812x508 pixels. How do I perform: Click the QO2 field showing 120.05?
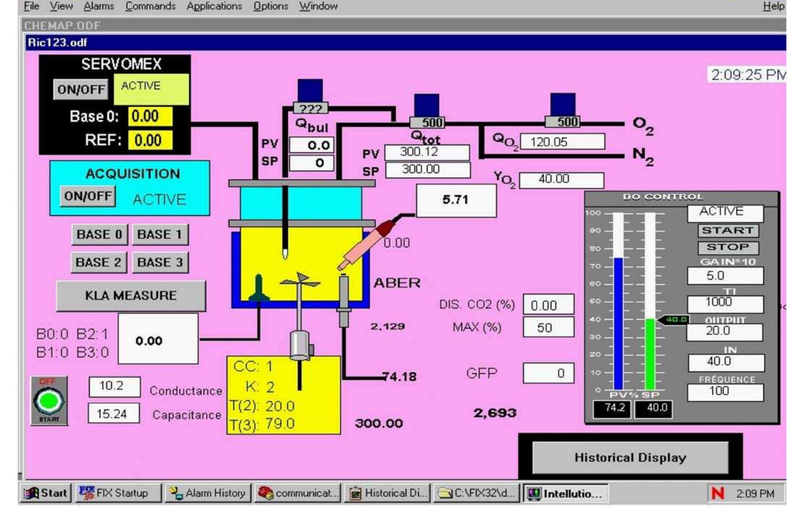562,142
